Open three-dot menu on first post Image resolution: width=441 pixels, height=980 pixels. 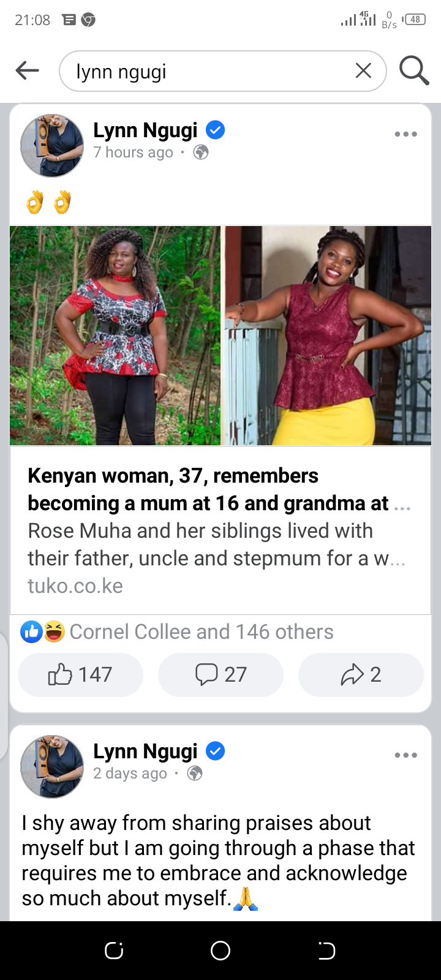405,134
